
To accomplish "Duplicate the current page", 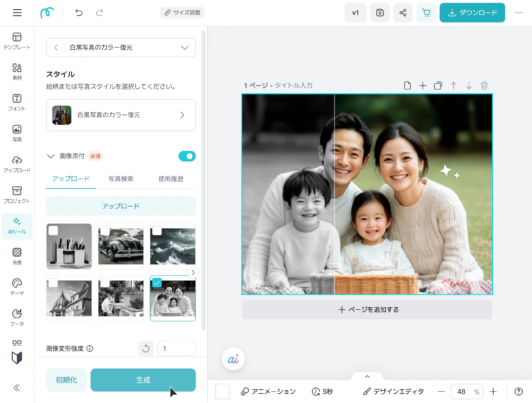I will pyautogui.click(x=438, y=86).
